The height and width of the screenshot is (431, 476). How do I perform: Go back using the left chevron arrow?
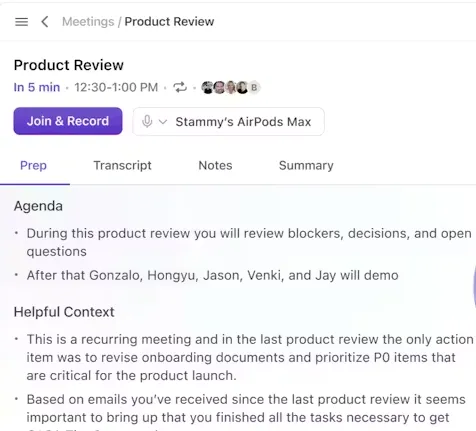coord(45,22)
